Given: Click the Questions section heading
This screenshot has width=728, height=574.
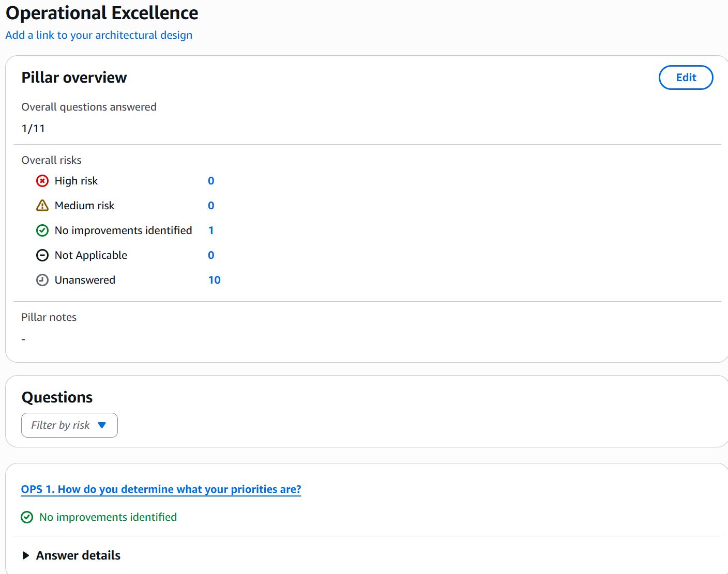Looking at the screenshot, I should pos(57,397).
